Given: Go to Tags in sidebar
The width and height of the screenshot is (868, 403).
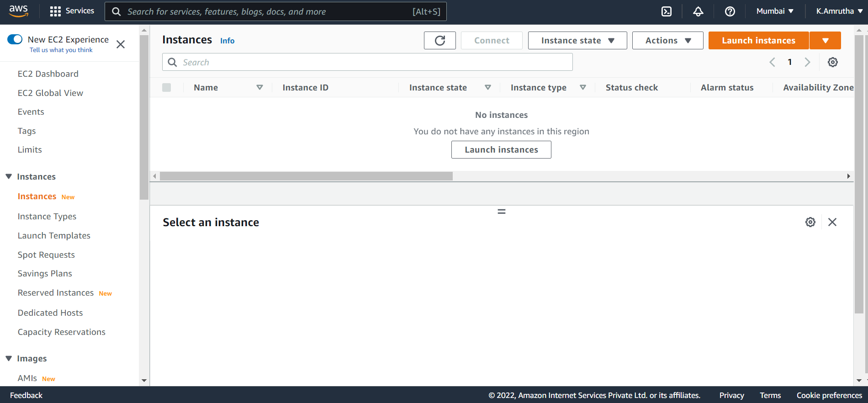Looking at the screenshot, I should click(x=26, y=131).
